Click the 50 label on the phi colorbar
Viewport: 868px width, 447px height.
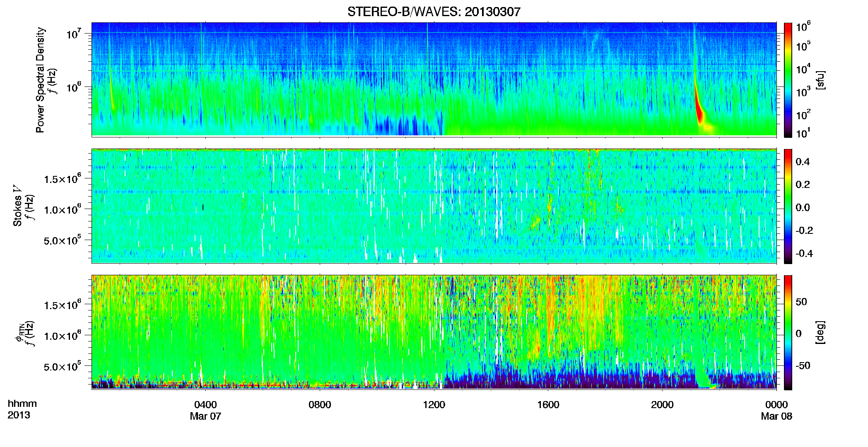(x=801, y=302)
